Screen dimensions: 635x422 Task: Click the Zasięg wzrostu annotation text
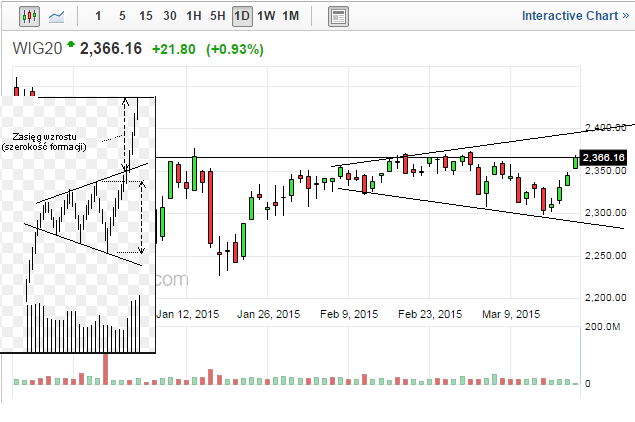tap(44, 137)
